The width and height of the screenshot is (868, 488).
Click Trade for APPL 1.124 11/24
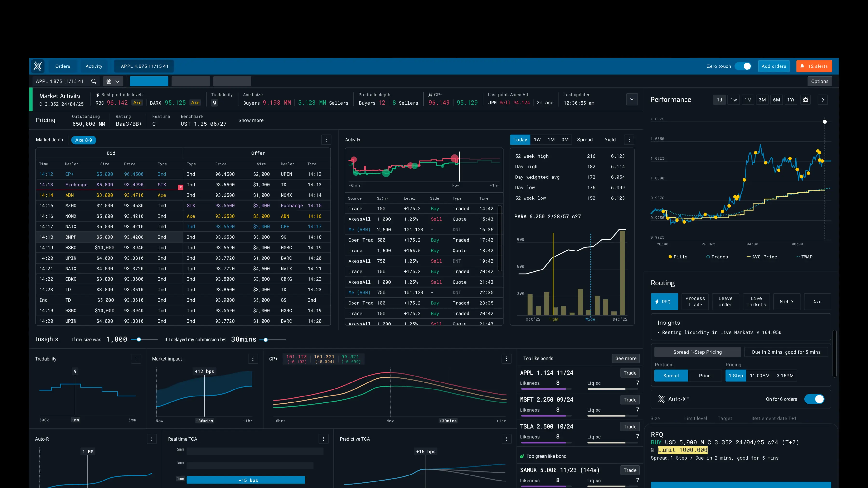(x=630, y=373)
